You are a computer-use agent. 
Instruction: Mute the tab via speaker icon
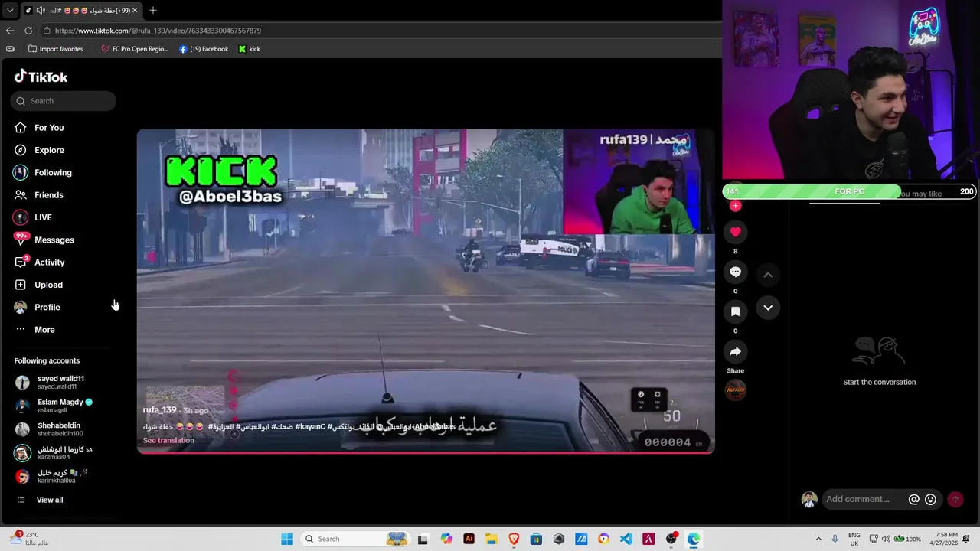point(41,10)
